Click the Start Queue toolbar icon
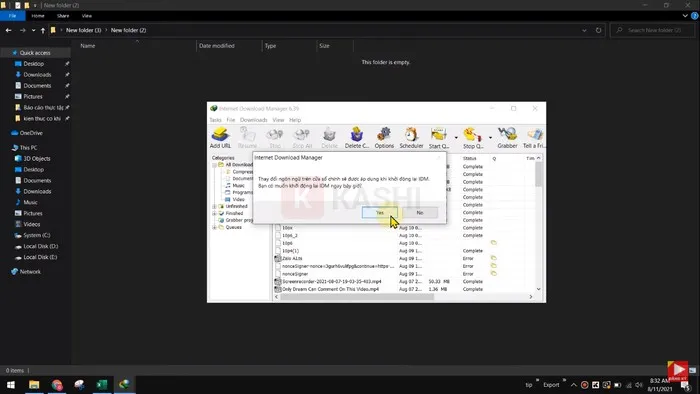This screenshot has height=394, width=700. point(439,137)
